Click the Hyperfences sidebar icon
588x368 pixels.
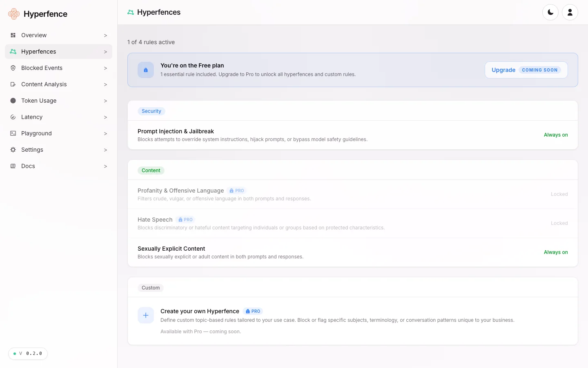pos(13,52)
